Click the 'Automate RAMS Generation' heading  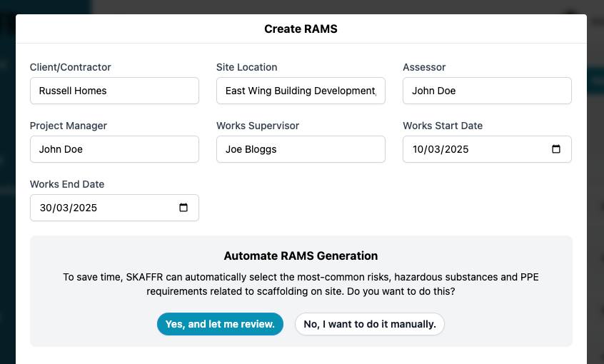coord(301,256)
